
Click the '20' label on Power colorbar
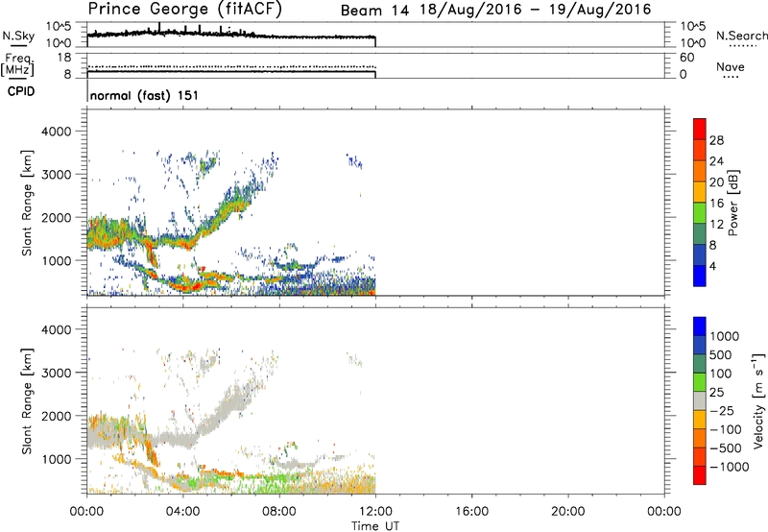[716, 182]
